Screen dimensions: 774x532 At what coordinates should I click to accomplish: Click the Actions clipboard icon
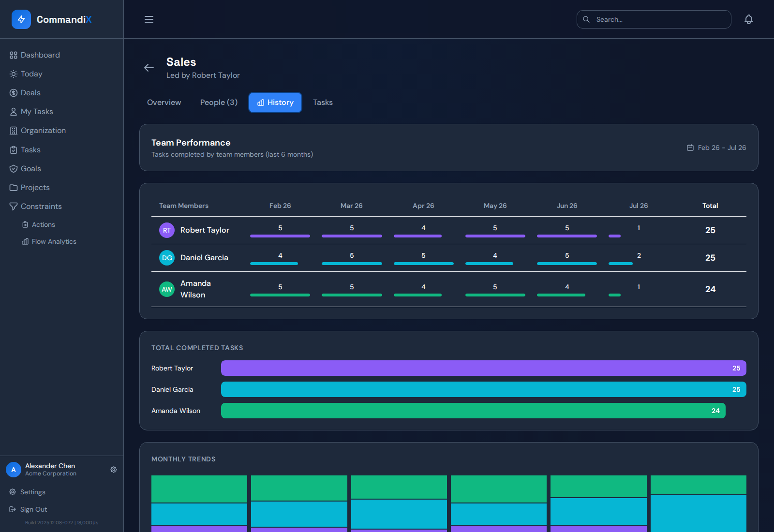25,224
